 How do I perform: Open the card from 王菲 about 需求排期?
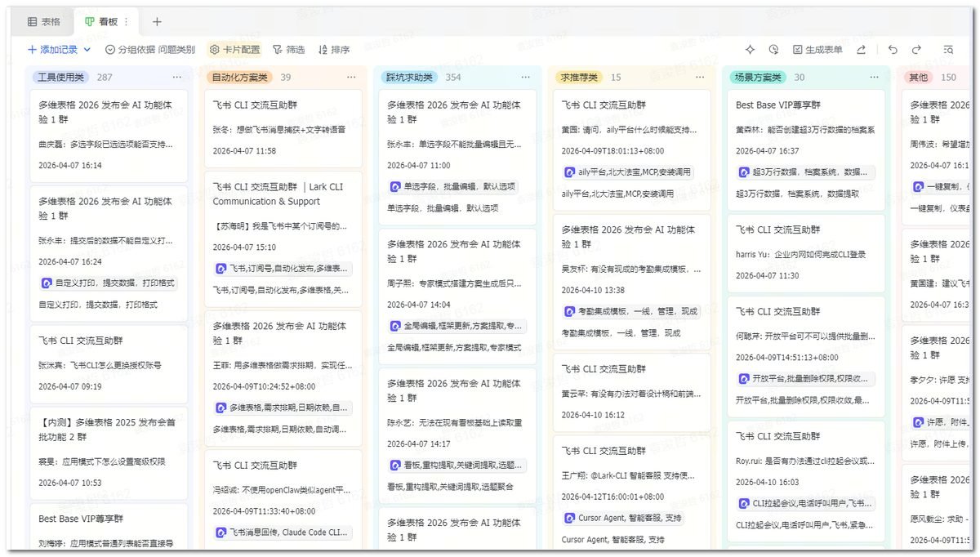(283, 378)
